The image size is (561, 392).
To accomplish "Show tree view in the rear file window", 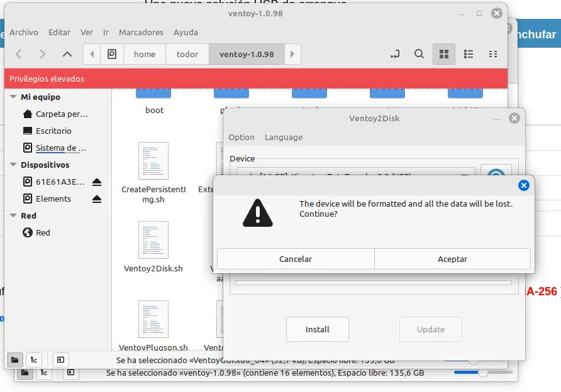I will 43,373.
